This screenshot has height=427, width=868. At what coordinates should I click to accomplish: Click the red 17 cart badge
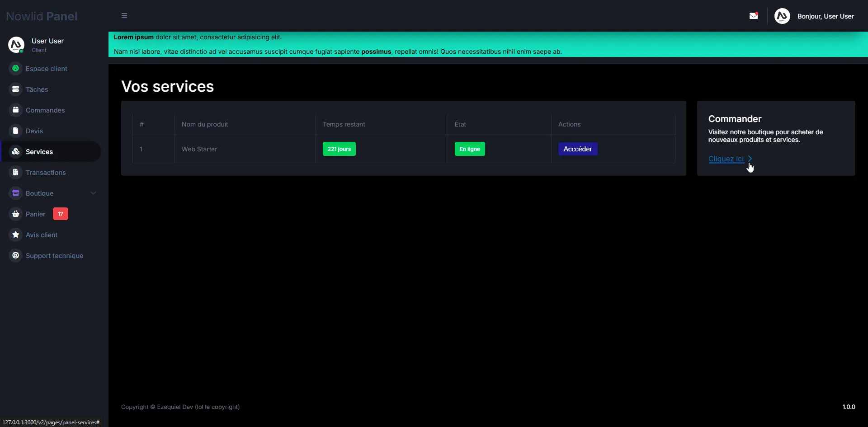pos(61,214)
